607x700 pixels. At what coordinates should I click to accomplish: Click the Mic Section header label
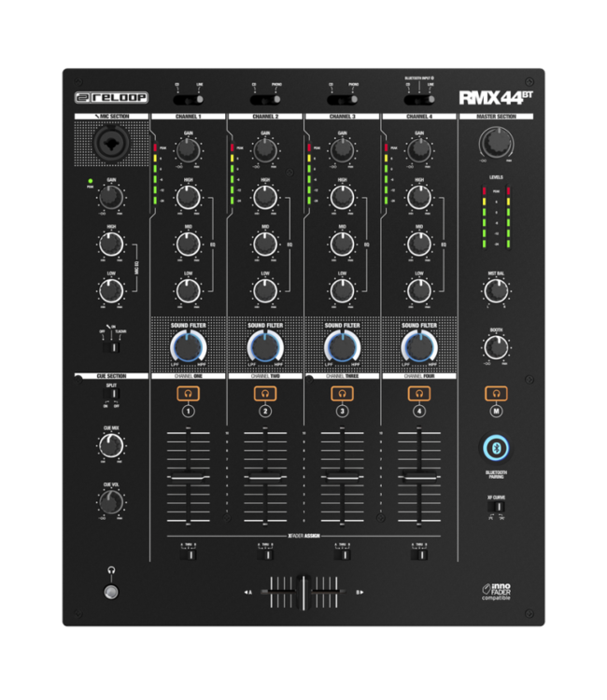(111, 117)
